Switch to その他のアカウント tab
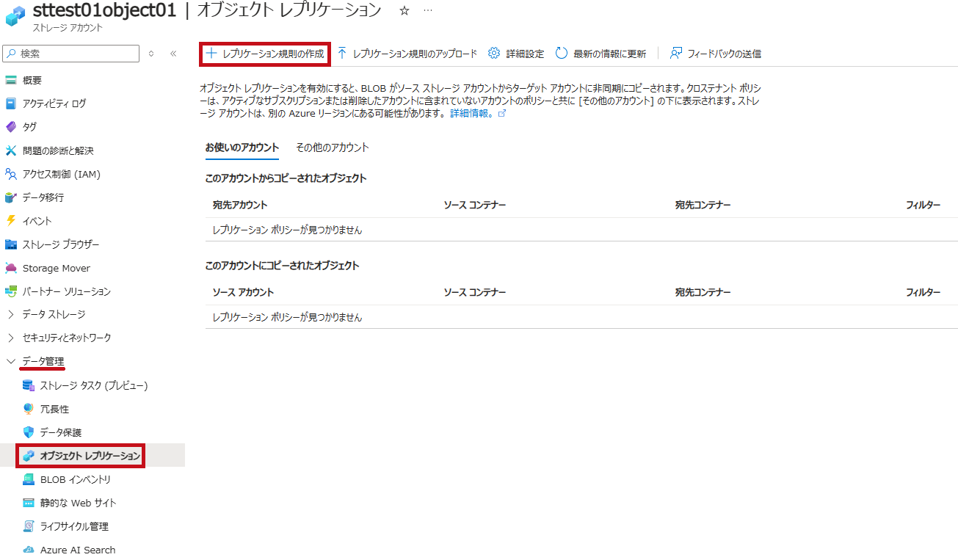The image size is (958, 560). [333, 148]
